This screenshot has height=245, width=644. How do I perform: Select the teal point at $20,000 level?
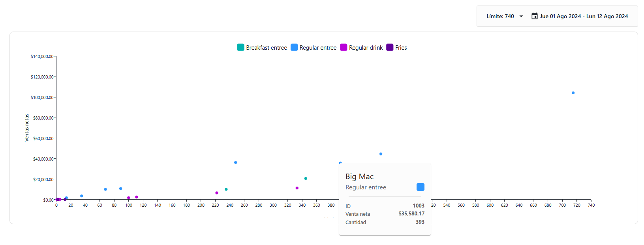(306, 178)
